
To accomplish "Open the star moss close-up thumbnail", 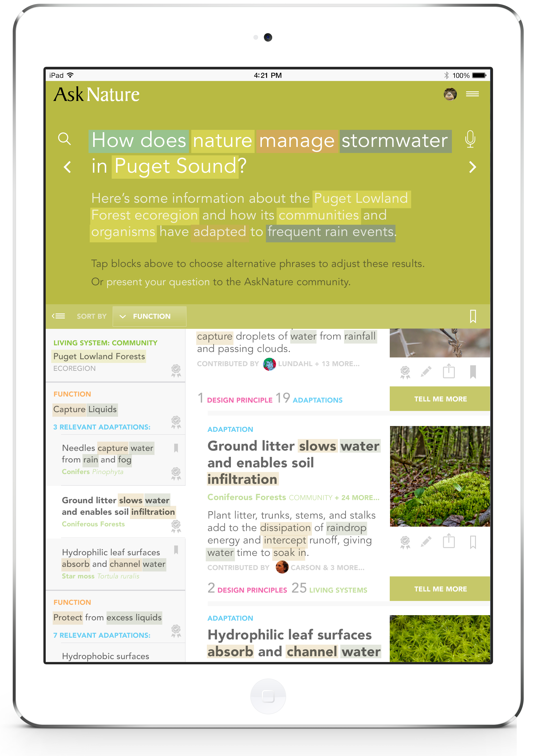I will coord(440,639).
